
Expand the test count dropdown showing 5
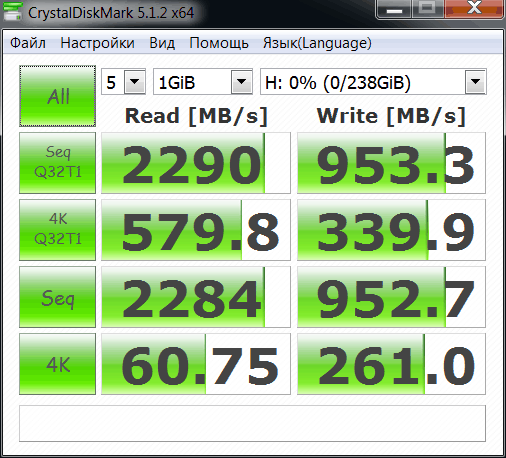135,82
